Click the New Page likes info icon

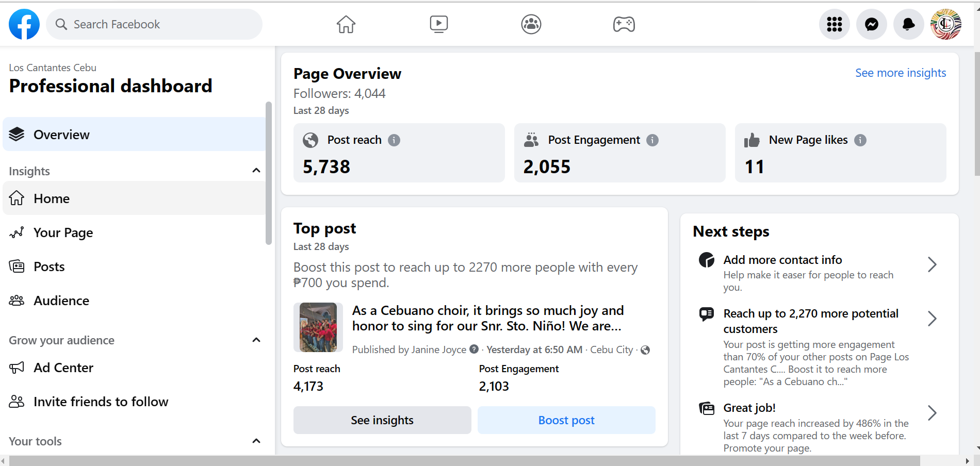coord(860,140)
